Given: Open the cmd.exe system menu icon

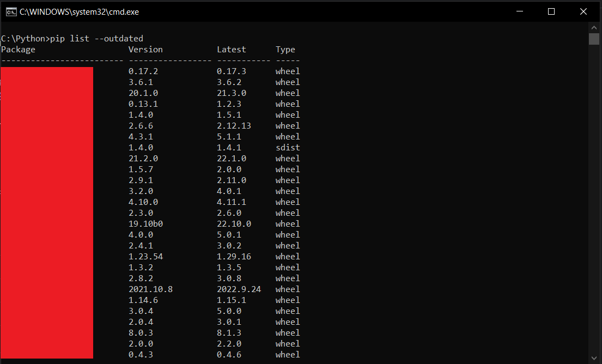Looking at the screenshot, I should (10, 11).
